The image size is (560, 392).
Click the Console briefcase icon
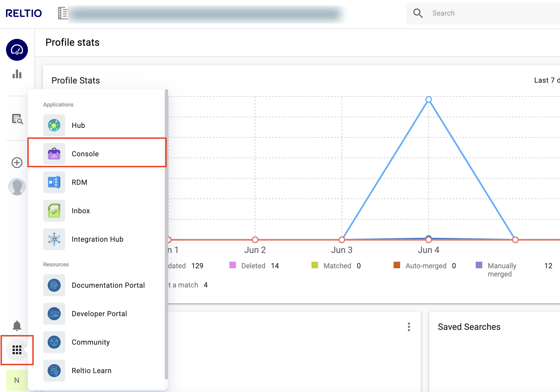[x=54, y=154]
